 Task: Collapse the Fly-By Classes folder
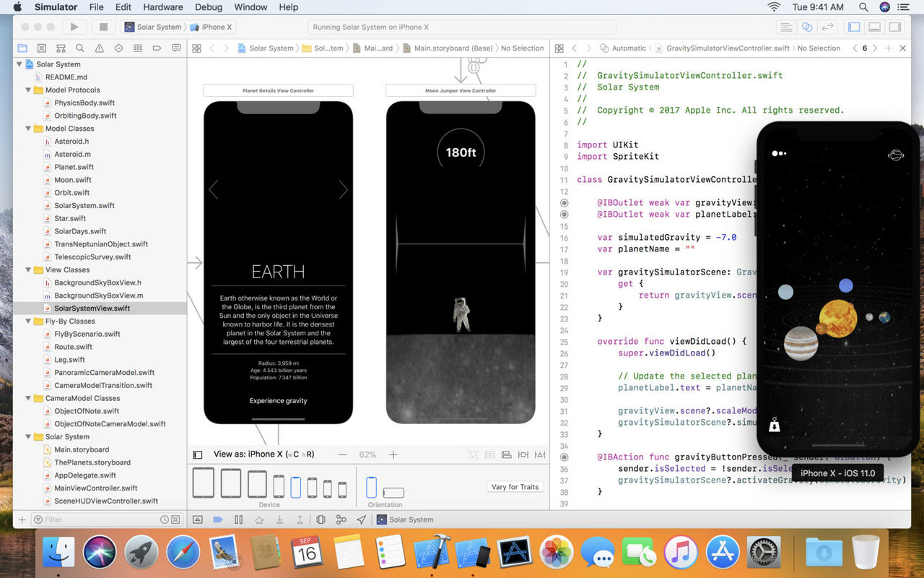tap(30, 321)
